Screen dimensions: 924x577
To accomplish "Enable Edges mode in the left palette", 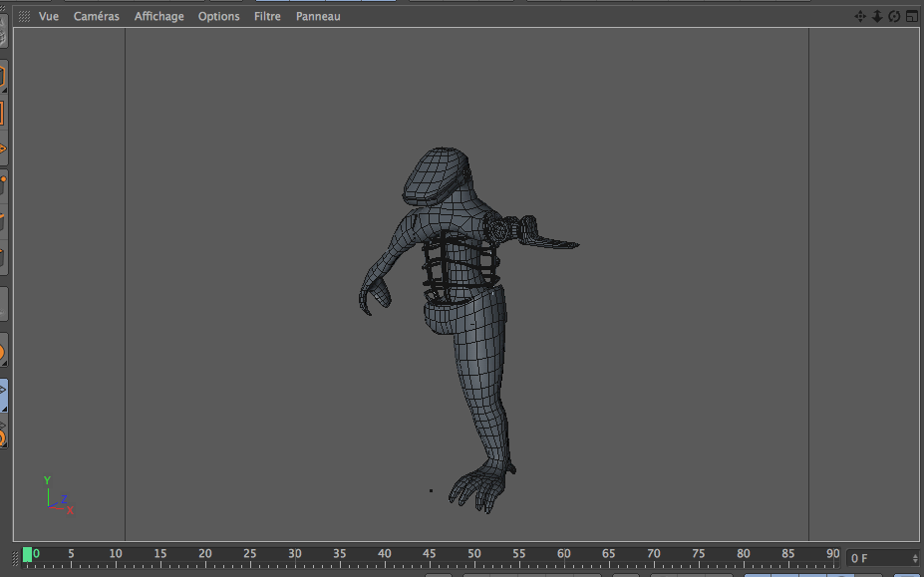I will (x=2, y=221).
